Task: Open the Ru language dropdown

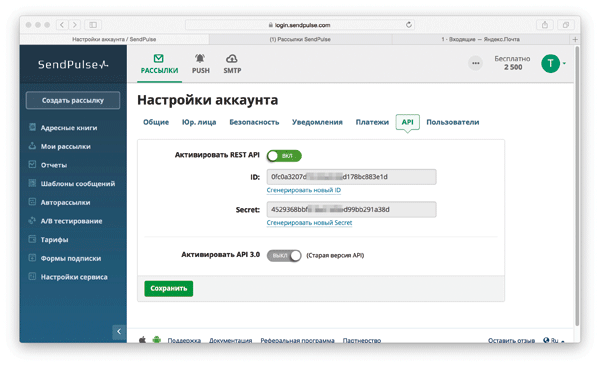Action: tap(558, 340)
